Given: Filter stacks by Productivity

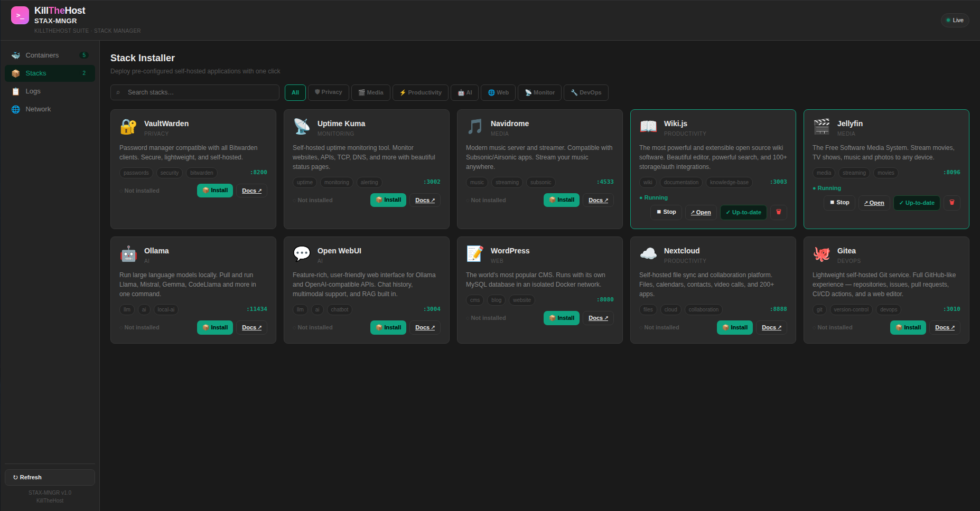Looking at the screenshot, I should [x=421, y=92].
